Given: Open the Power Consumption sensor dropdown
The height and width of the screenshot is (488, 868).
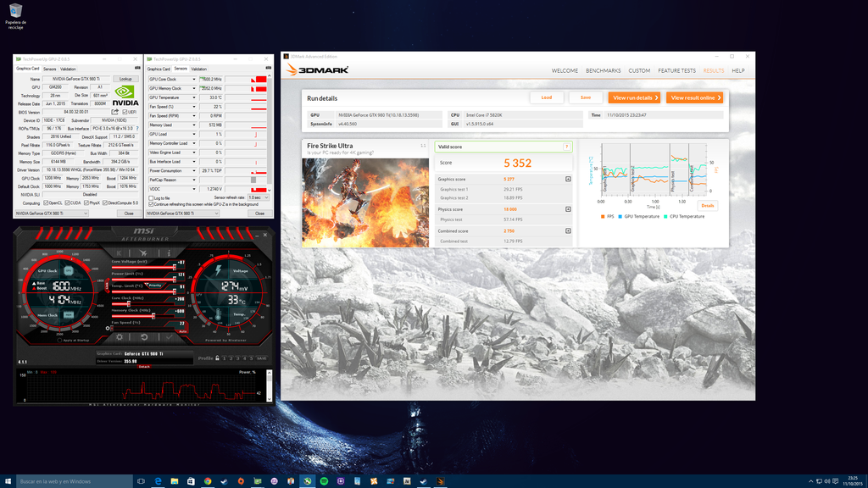Looking at the screenshot, I should click(194, 171).
